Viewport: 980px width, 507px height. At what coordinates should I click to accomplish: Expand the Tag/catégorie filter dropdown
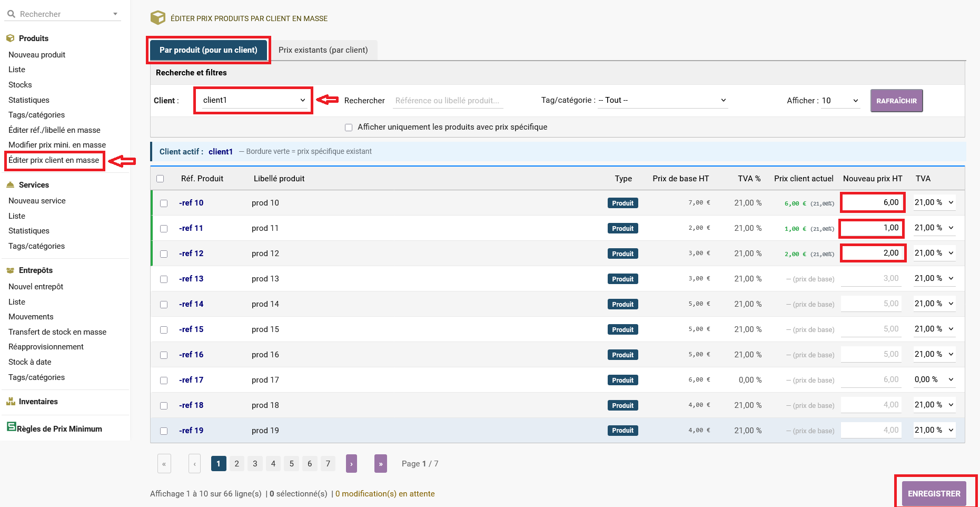[662, 100]
